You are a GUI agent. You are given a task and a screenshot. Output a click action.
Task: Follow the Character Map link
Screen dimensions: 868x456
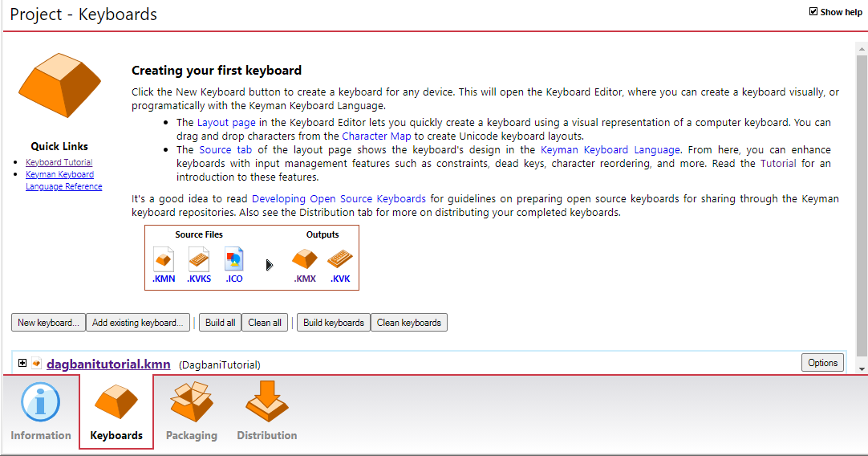[376, 136]
